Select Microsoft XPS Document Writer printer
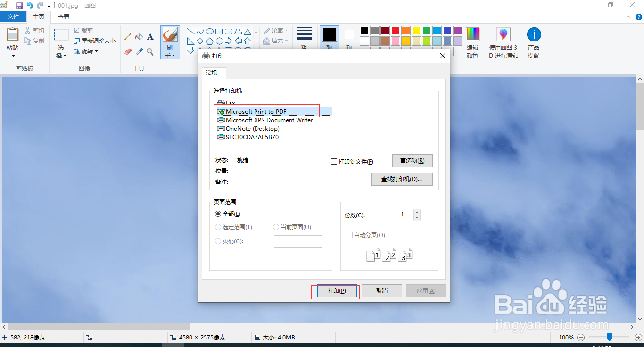Image resolution: width=644 pixels, height=347 pixels. pos(269,120)
